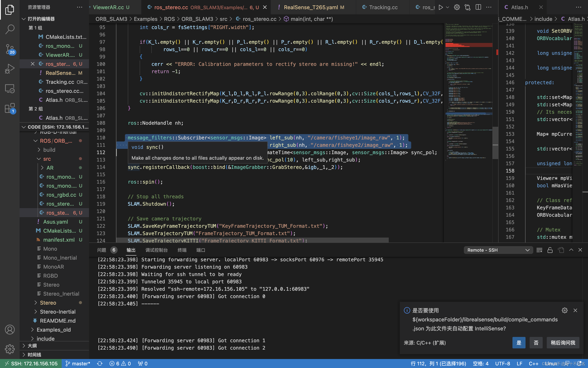Open the Accounts menu icon
The image size is (588, 368).
click(x=10, y=330)
